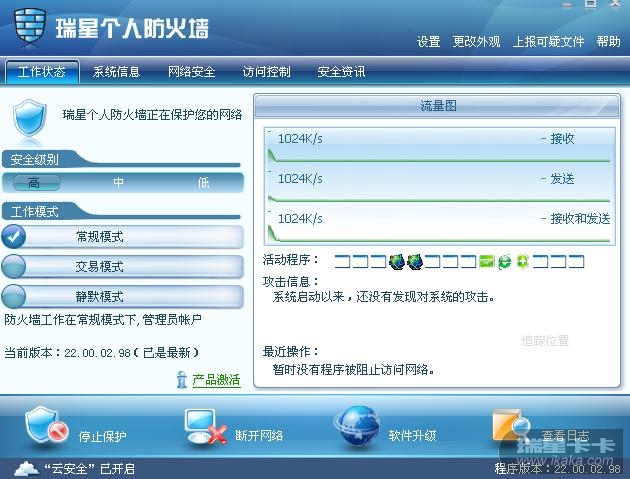630x479 pixels.
Task: Select 常规模式 work mode
Action: pos(123,236)
